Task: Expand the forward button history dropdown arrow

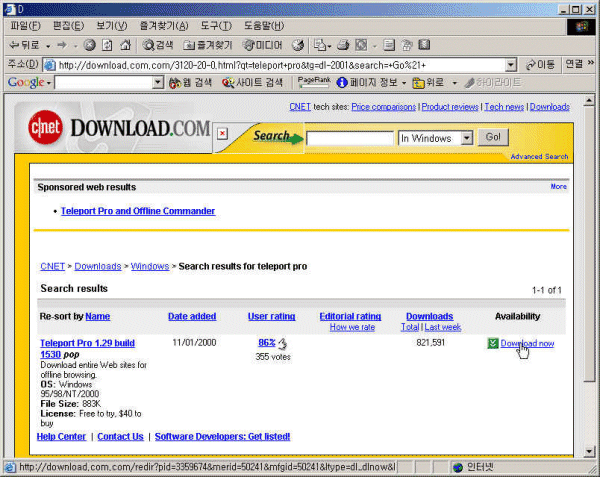Action: [75, 46]
